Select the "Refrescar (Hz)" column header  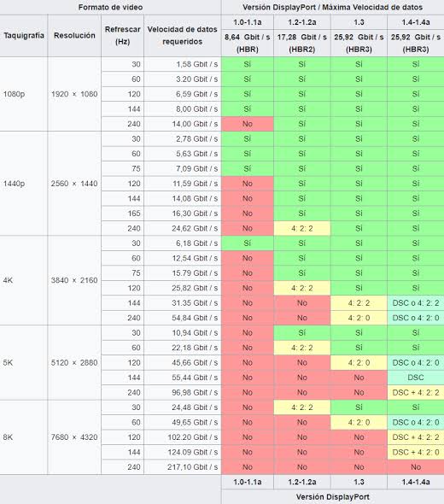click(122, 35)
